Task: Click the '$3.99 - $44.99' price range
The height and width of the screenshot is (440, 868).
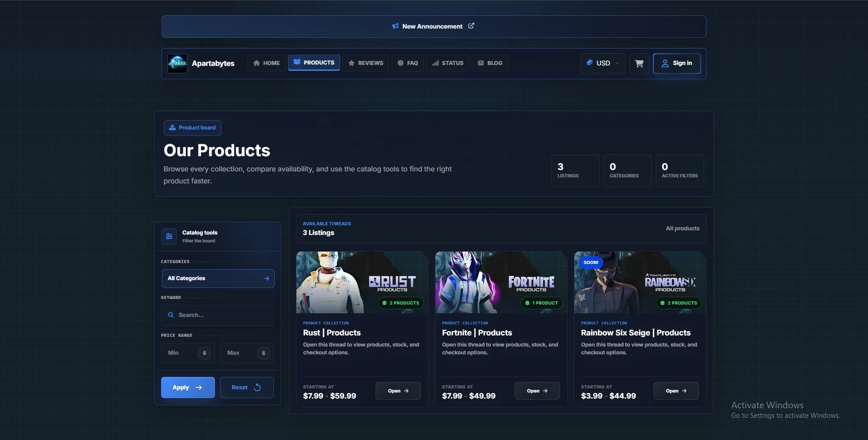Action: pos(608,396)
